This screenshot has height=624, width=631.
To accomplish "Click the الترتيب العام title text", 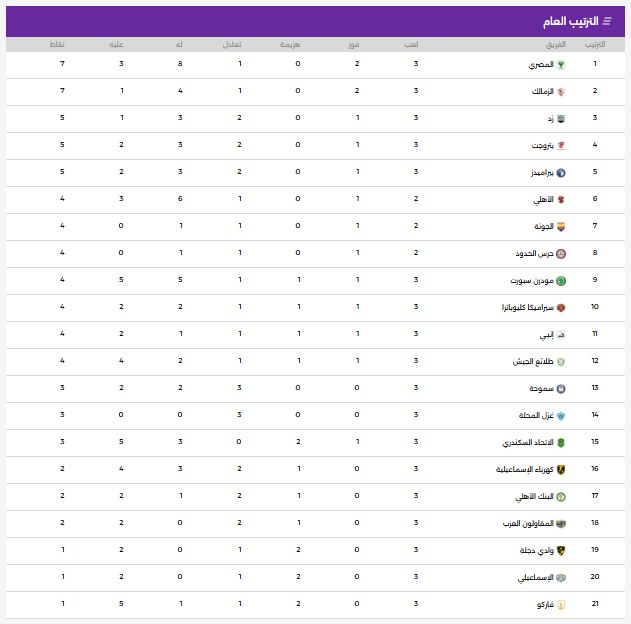I will [571, 21].
